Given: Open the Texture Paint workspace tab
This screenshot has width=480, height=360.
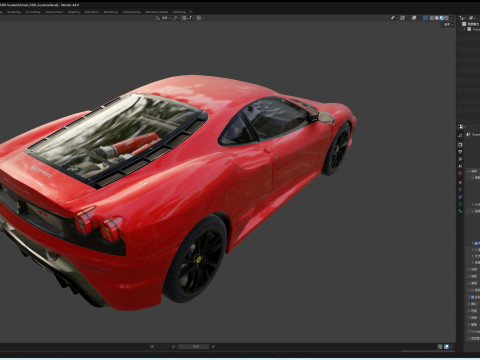Looking at the screenshot, I should point(54,12).
